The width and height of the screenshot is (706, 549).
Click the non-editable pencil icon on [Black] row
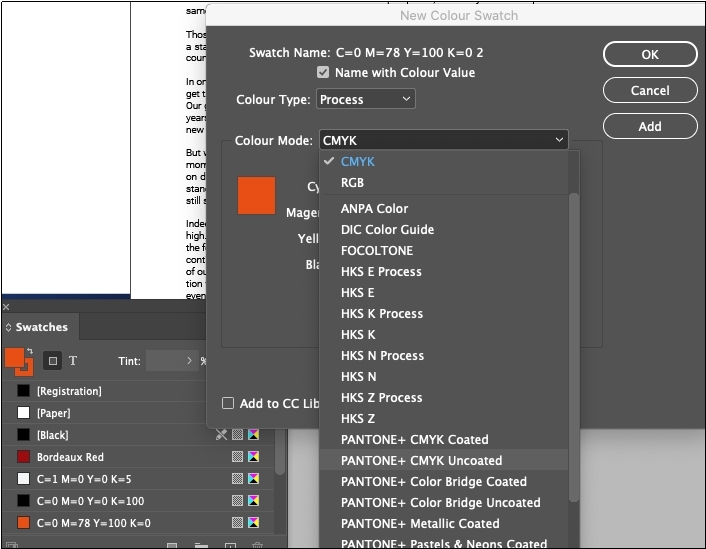221,435
